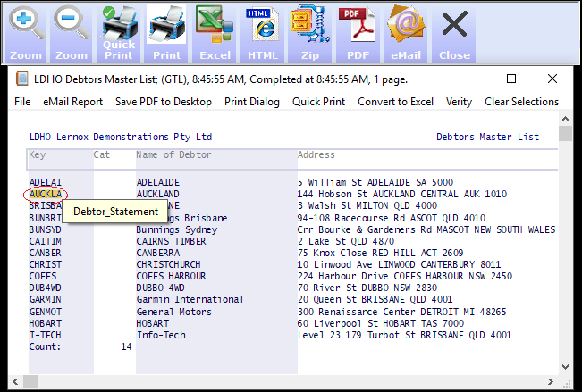Click the Verity menu item
The height and width of the screenshot is (392, 582).
(x=459, y=102)
